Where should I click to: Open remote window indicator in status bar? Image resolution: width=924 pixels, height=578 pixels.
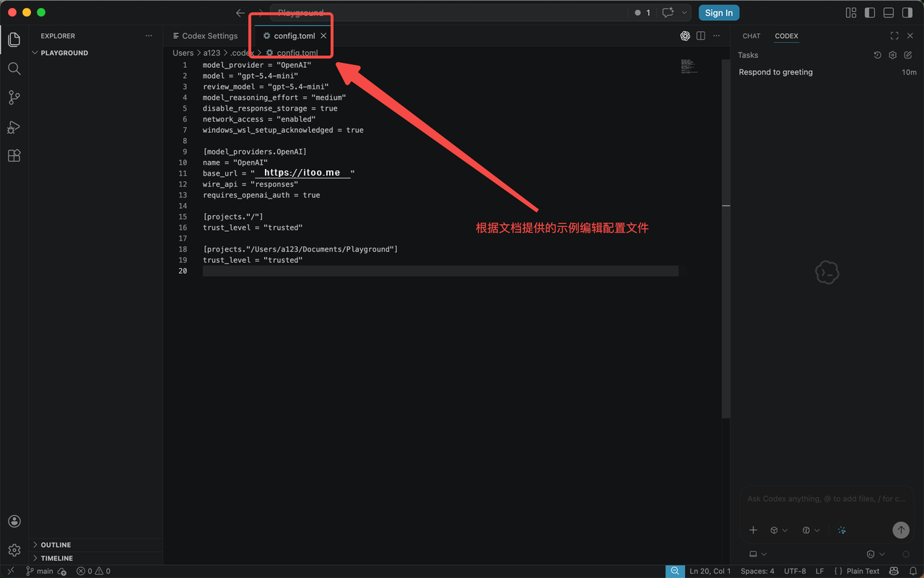(10, 571)
